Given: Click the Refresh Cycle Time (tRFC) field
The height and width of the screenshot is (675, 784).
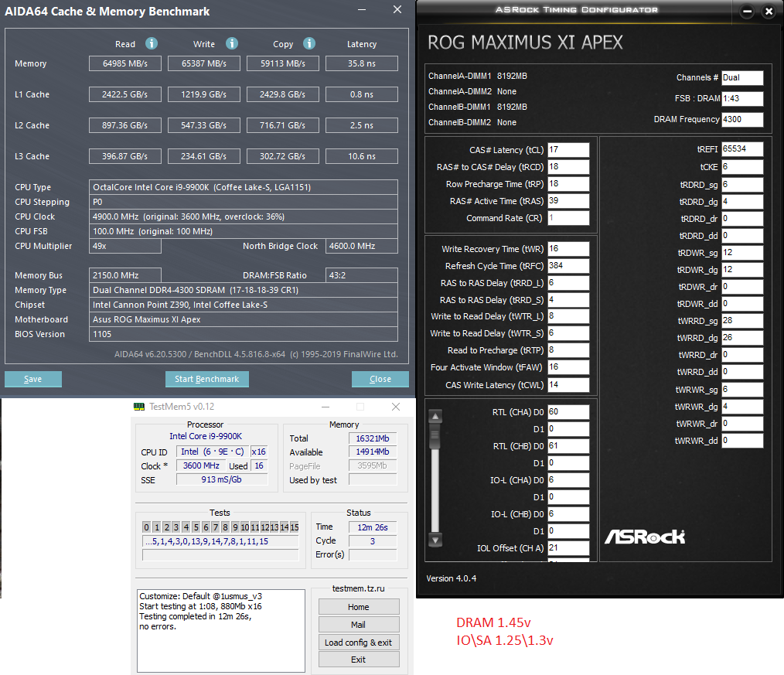Looking at the screenshot, I should (568, 266).
